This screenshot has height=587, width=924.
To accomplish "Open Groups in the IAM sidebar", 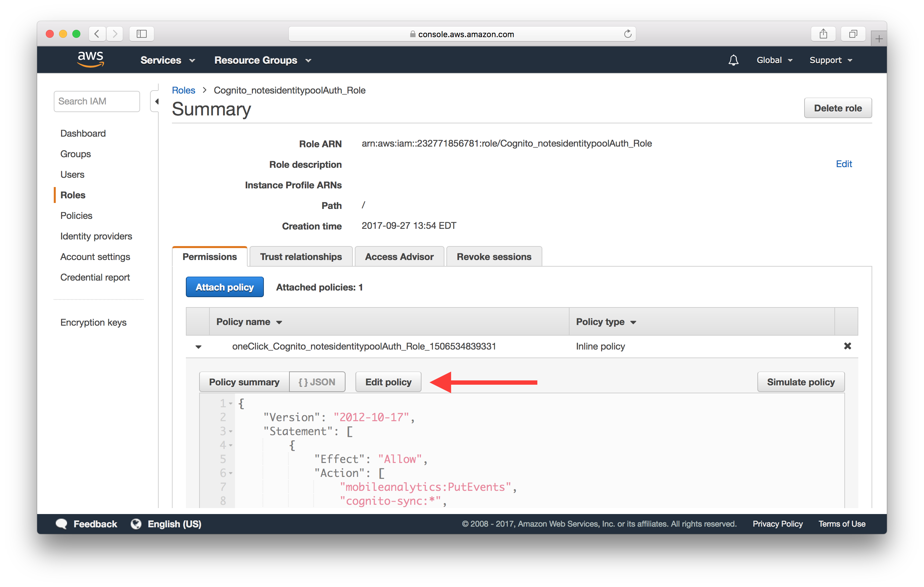I will 76,154.
